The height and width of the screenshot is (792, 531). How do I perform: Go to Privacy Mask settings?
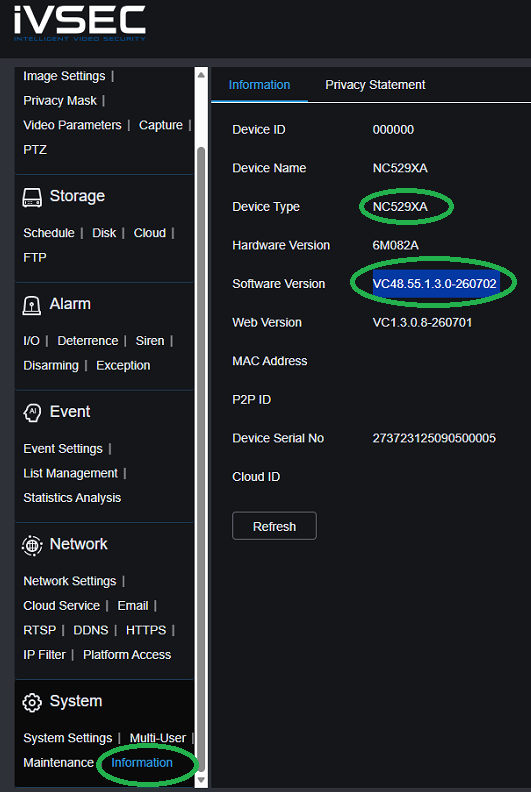click(x=60, y=101)
